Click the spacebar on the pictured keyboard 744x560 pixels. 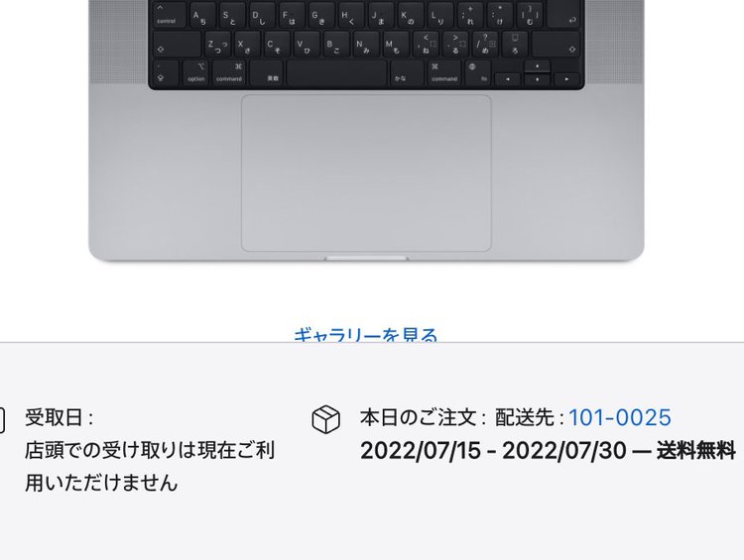pyautogui.click(x=337, y=72)
